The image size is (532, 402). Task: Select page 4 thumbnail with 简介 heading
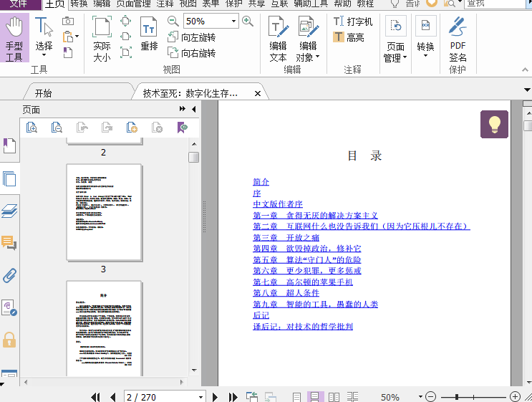click(x=104, y=329)
